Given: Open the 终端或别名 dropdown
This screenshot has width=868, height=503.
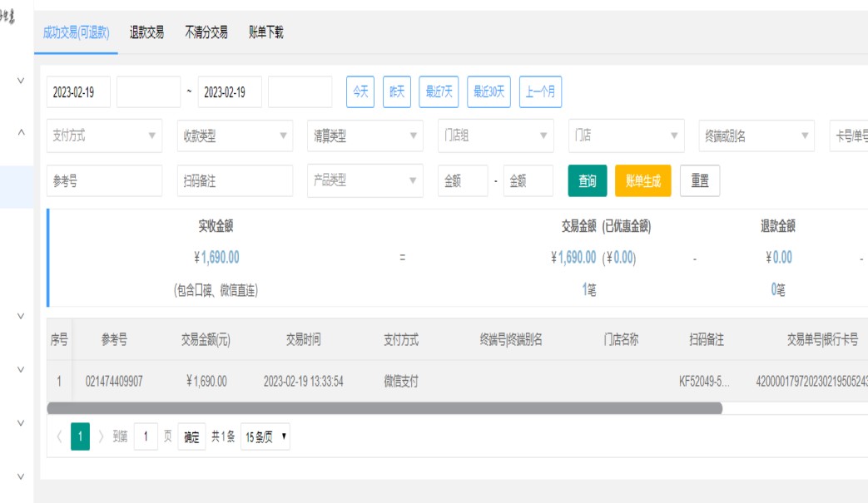Looking at the screenshot, I should (x=756, y=136).
